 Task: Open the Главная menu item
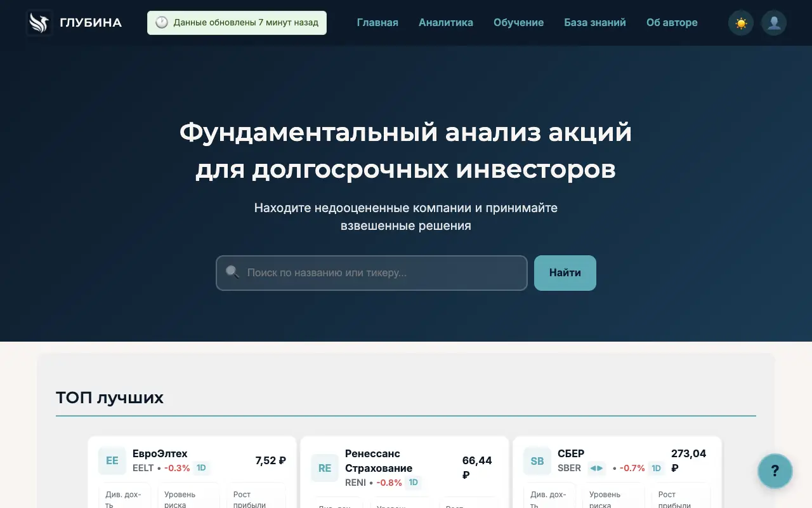pos(377,23)
